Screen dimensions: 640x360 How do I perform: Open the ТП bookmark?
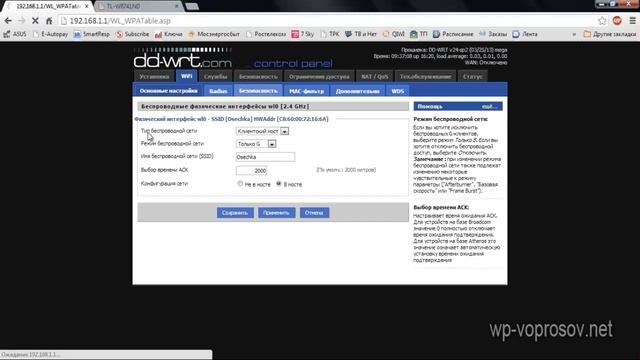click(419, 34)
